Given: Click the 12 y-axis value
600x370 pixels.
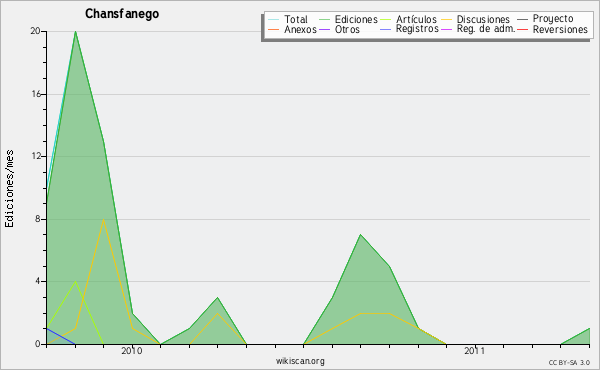Looking at the screenshot, I should [36, 156].
